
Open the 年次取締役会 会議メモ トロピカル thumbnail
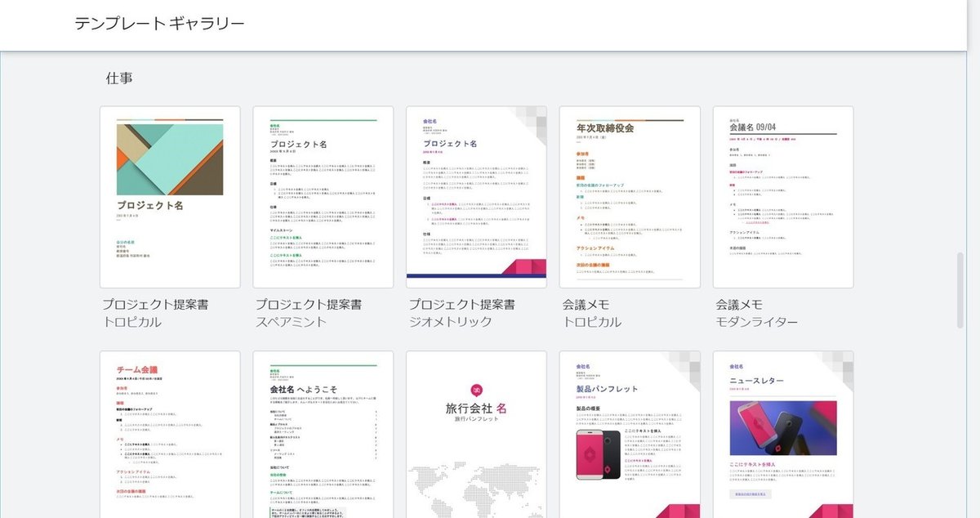(x=630, y=197)
